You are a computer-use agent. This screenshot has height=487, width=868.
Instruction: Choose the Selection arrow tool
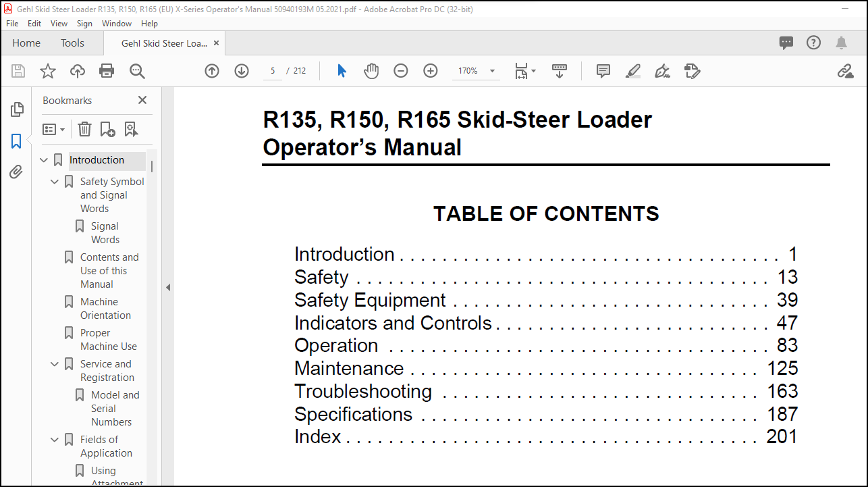[x=342, y=71]
